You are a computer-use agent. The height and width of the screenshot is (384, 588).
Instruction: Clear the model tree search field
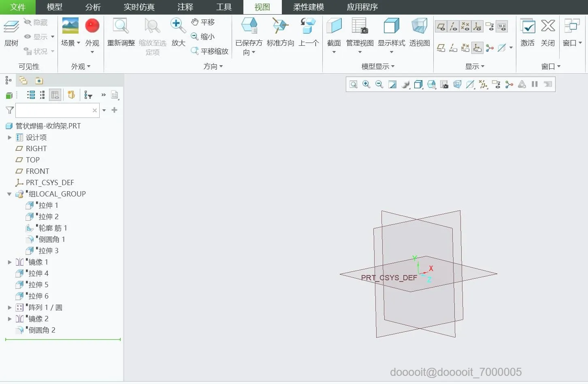pyautogui.click(x=95, y=110)
